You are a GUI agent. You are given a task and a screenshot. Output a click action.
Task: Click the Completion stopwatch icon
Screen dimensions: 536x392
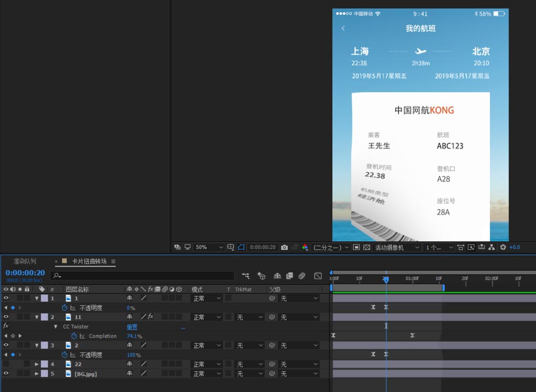click(74, 336)
